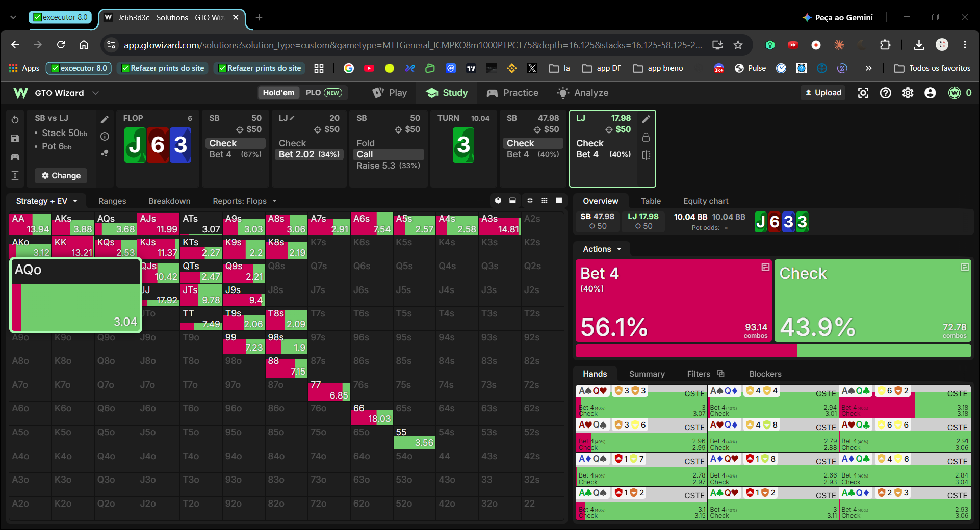
Task: Open the Blockers tab
Action: (x=765, y=374)
